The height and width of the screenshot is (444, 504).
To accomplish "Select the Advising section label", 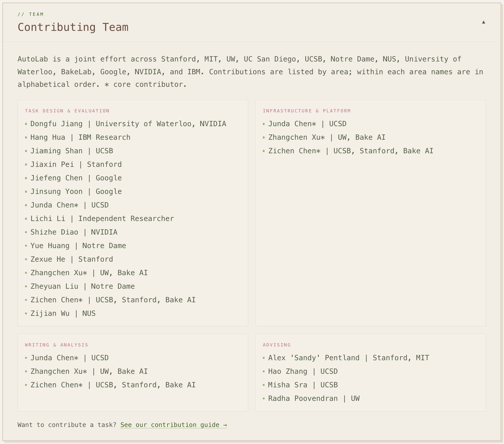I will [x=276, y=345].
